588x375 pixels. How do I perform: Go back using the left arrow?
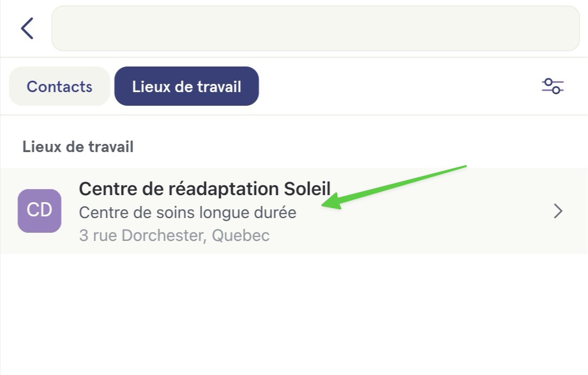coord(27,28)
